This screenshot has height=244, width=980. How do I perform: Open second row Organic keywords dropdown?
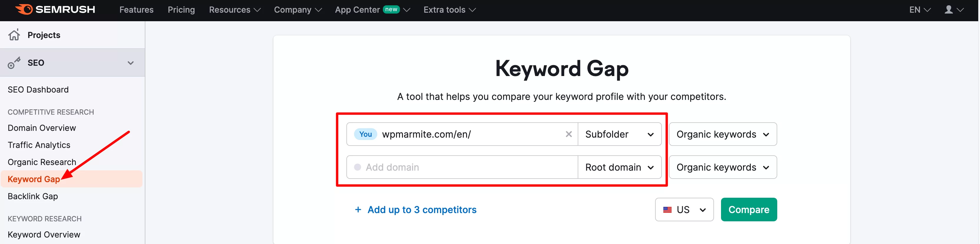tap(722, 167)
